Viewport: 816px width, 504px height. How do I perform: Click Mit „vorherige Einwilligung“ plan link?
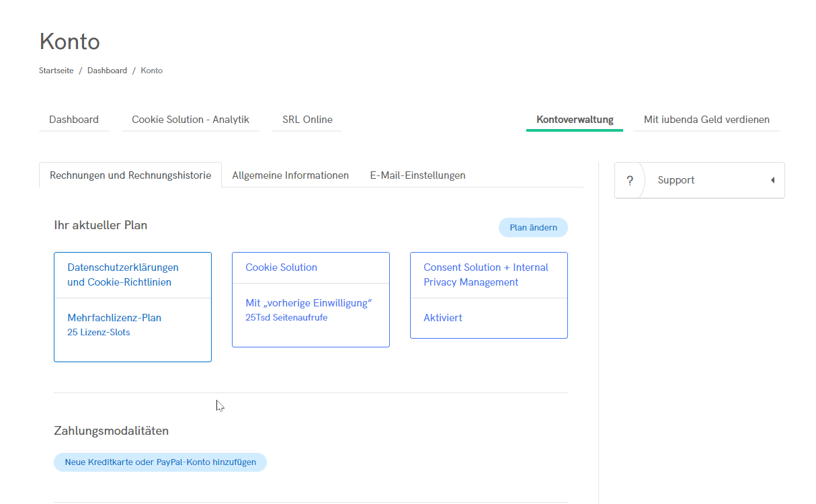[x=309, y=303]
